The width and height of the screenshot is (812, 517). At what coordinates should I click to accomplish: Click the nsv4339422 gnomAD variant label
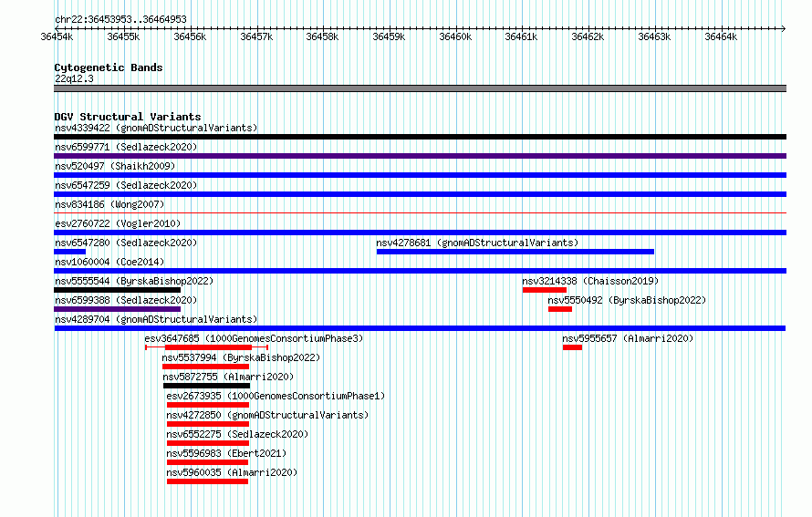(x=156, y=128)
